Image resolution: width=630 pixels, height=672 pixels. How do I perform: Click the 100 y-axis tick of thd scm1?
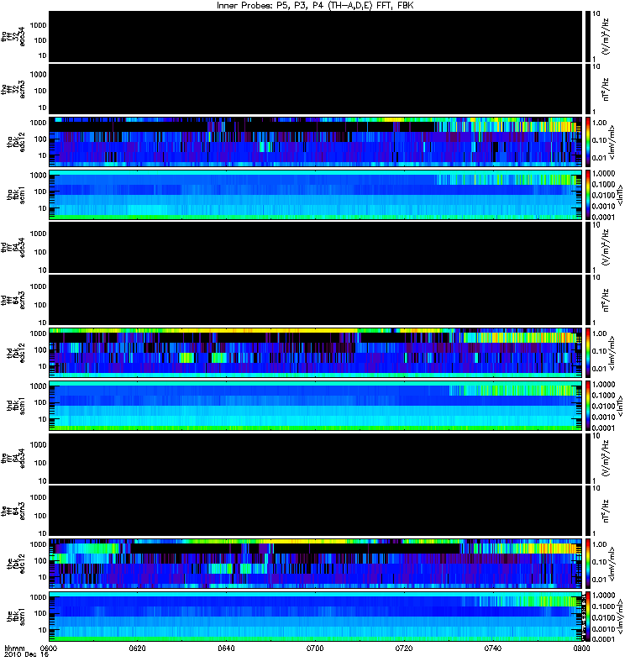[39, 402]
